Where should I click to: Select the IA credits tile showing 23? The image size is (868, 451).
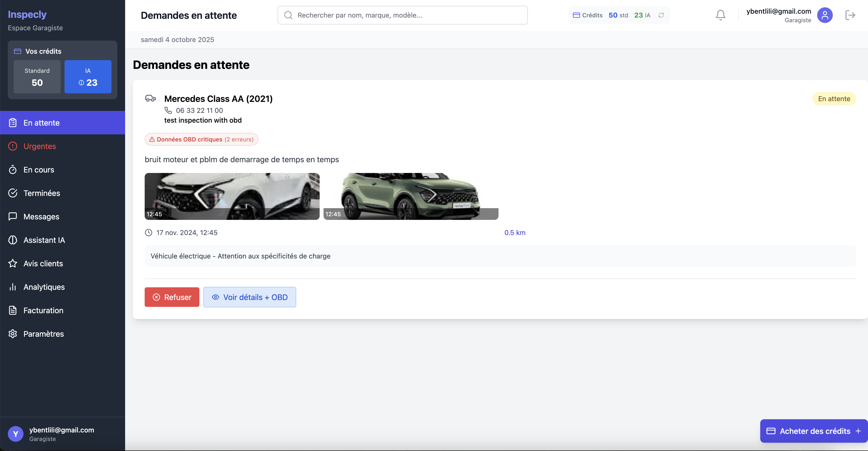click(x=88, y=76)
